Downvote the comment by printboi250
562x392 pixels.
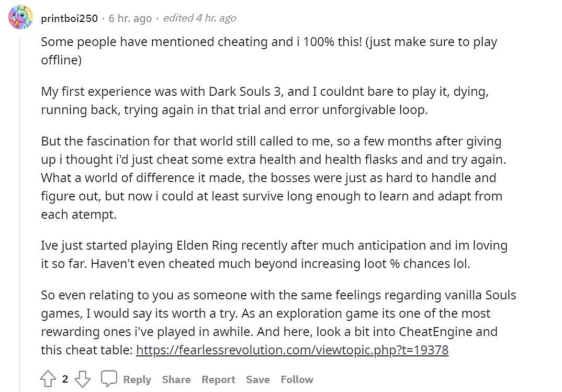click(82, 379)
